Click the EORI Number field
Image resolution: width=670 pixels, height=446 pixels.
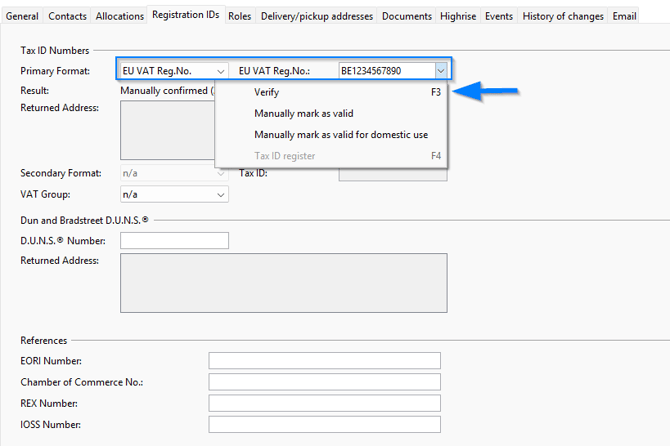[x=324, y=360]
